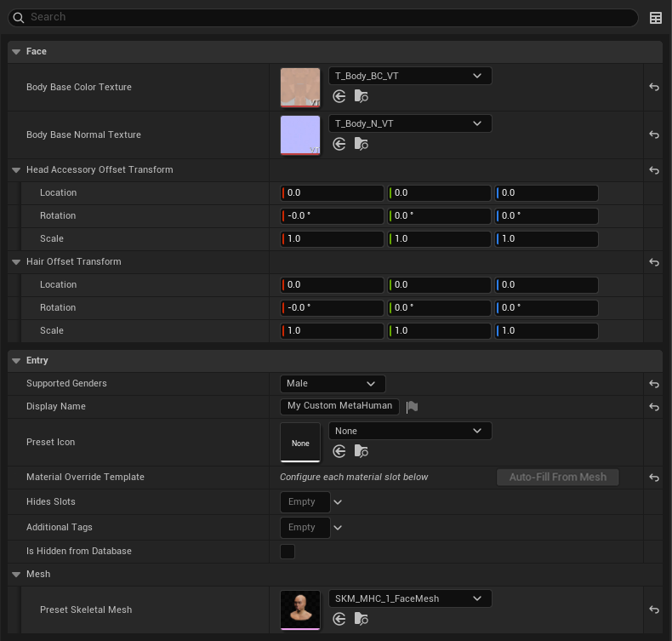Edit Head Accessory Location Y value
This screenshot has width=672, height=641.
pyautogui.click(x=439, y=193)
